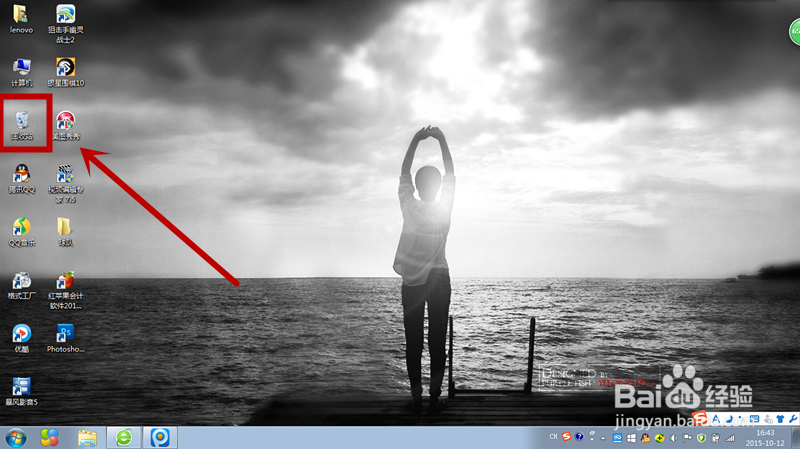Select the 视频编辑专家 7.5 shortcut
This screenshot has height=449, width=800.
pyautogui.click(x=65, y=184)
